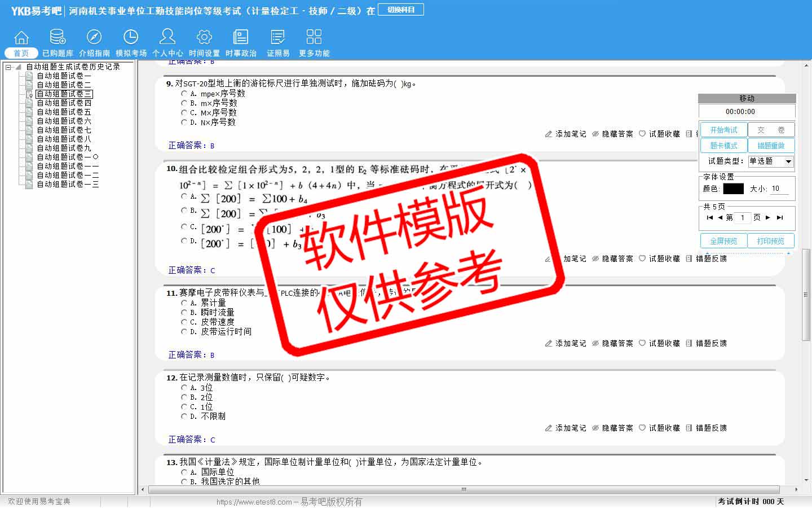Screen dimensions: 812x508
Task: Click the 开始考试 button
Action: click(723, 130)
